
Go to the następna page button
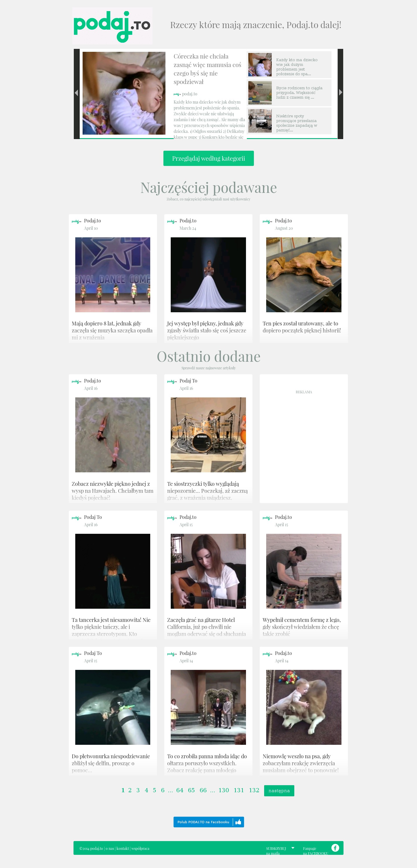pyautogui.click(x=279, y=790)
